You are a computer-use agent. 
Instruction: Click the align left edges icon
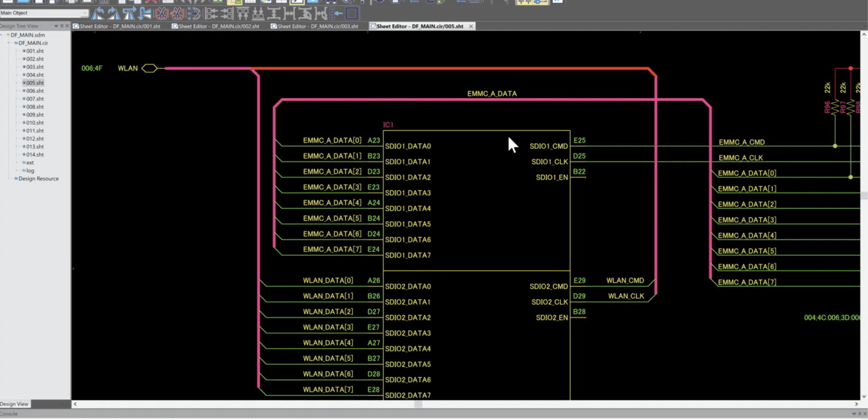(212, 13)
